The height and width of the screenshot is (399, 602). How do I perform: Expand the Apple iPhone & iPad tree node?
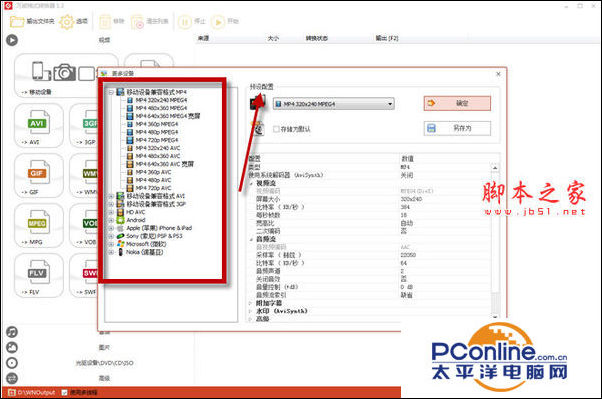(x=111, y=228)
